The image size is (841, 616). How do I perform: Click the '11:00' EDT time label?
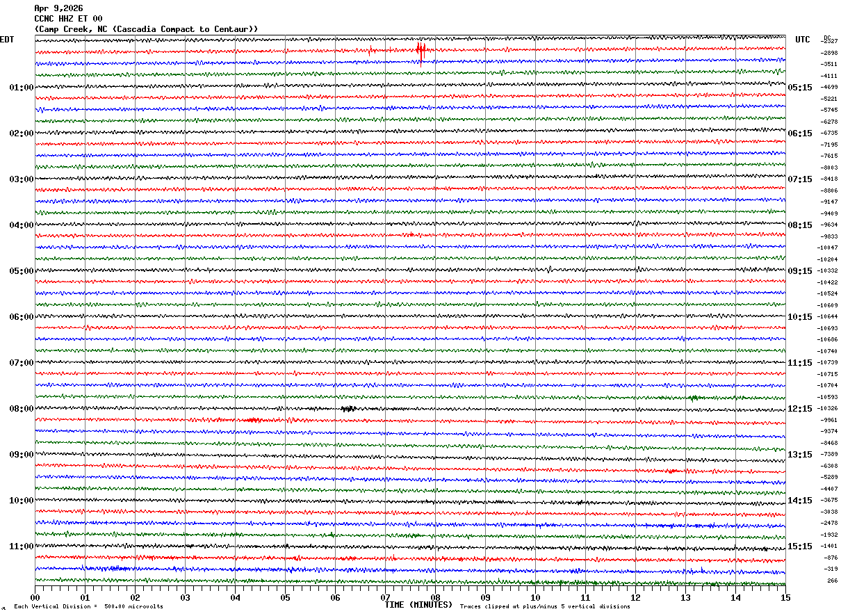pyautogui.click(x=22, y=546)
